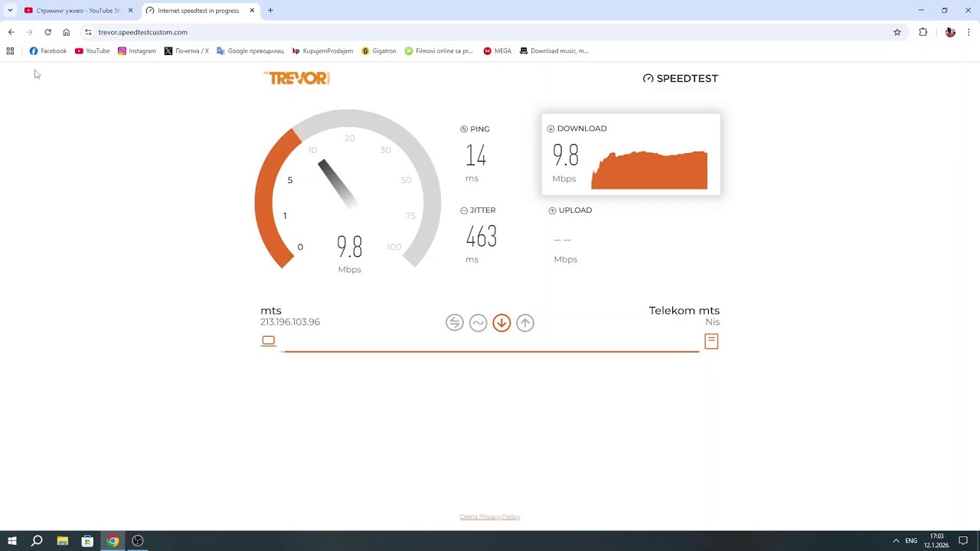Viewport: 980px width, 551px height.
Task: Open the OBS Studio taskbar icon
Action: pos(138,541)
